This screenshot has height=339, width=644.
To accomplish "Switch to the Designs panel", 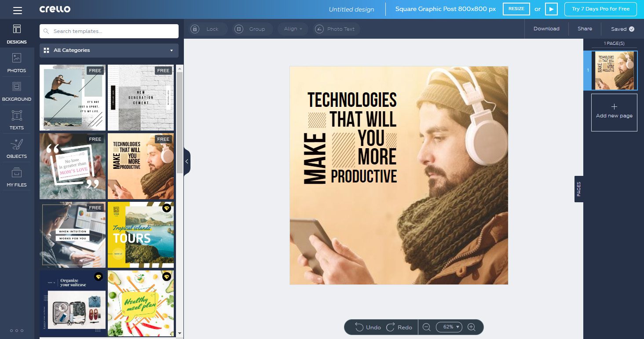I will 16,33.
